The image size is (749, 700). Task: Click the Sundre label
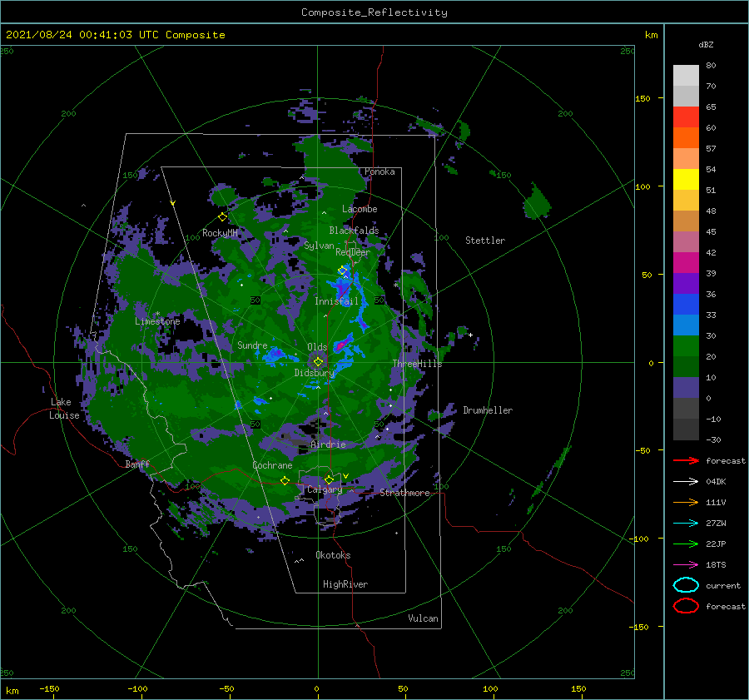coord(252,345)
